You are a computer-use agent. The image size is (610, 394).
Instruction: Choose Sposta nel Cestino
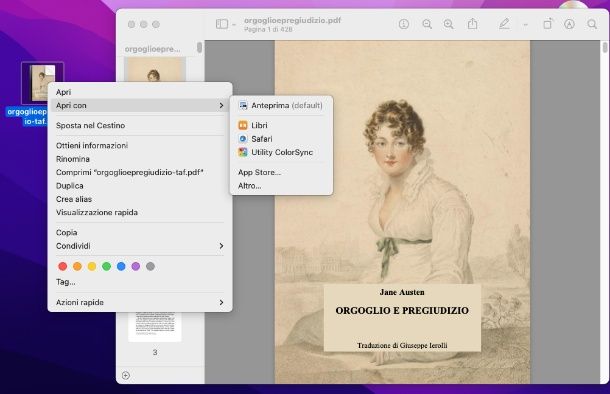(x=140, y=125)
